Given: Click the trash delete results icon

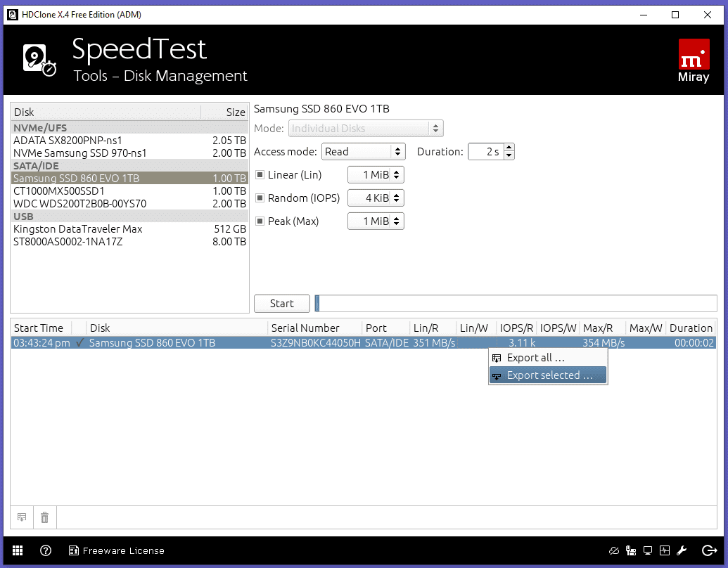Looking at the screenshot, I should [44, 517].
